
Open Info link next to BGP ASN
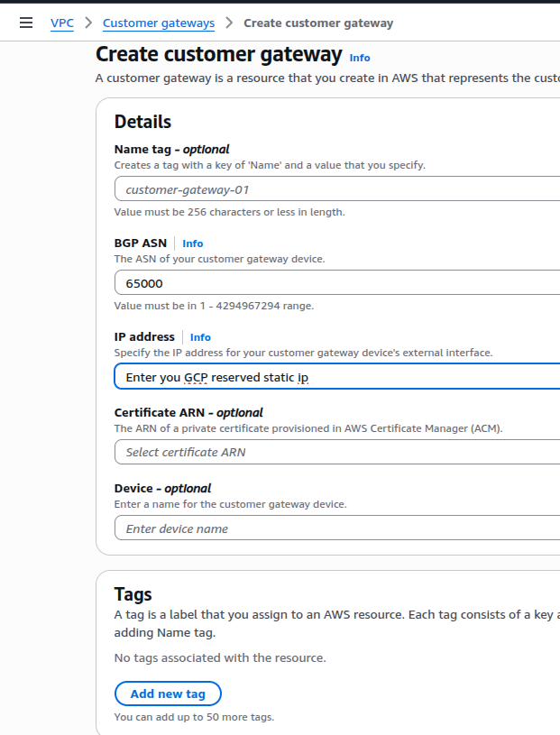(193, 243)
